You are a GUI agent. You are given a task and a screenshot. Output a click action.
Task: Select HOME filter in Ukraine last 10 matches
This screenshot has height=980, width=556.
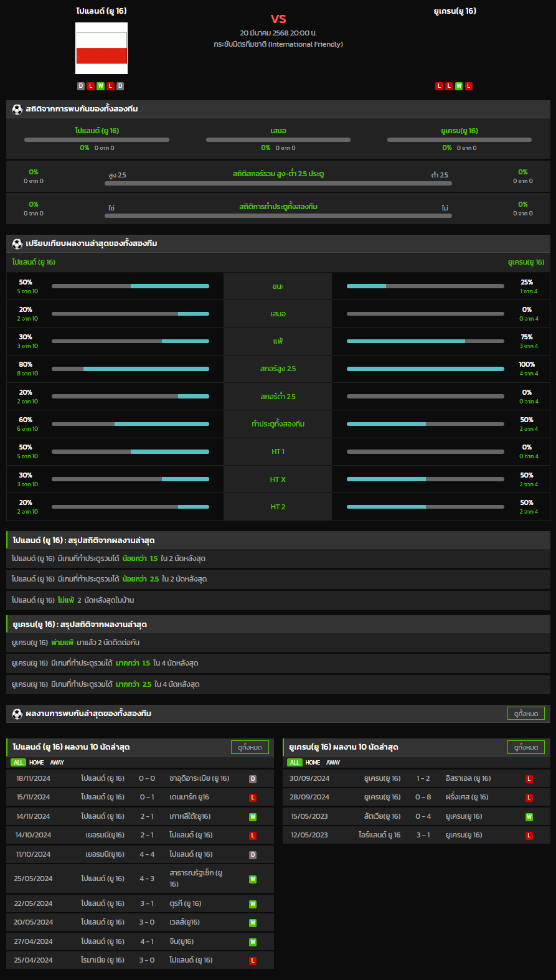click(313, 762)
